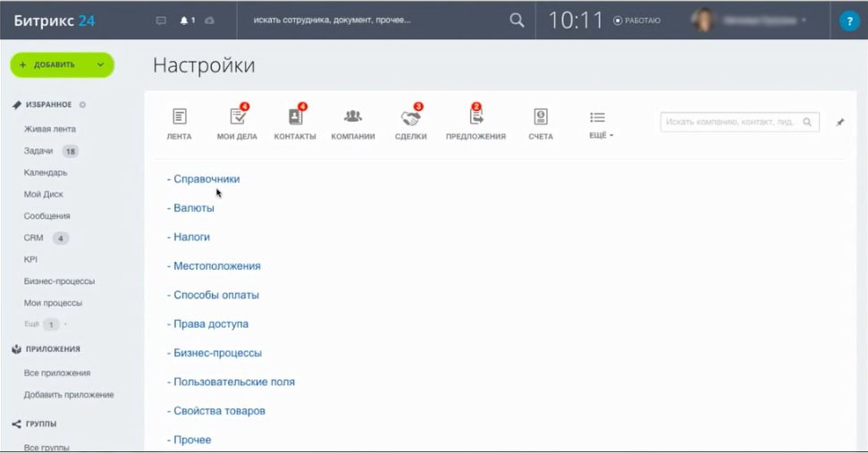Open Избранное settings gear icon
This screenshot has width=868, height=453.
pos(82,105)
